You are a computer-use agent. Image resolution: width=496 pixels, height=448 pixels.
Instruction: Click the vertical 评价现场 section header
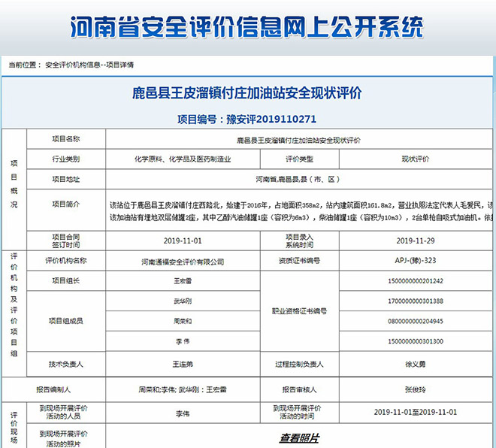(x=14, y=428)
